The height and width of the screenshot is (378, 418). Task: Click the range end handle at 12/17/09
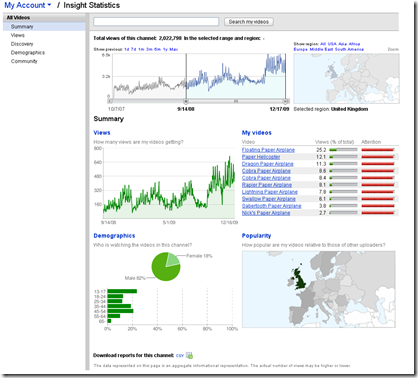pyautogui.click(x=285, y=101)
